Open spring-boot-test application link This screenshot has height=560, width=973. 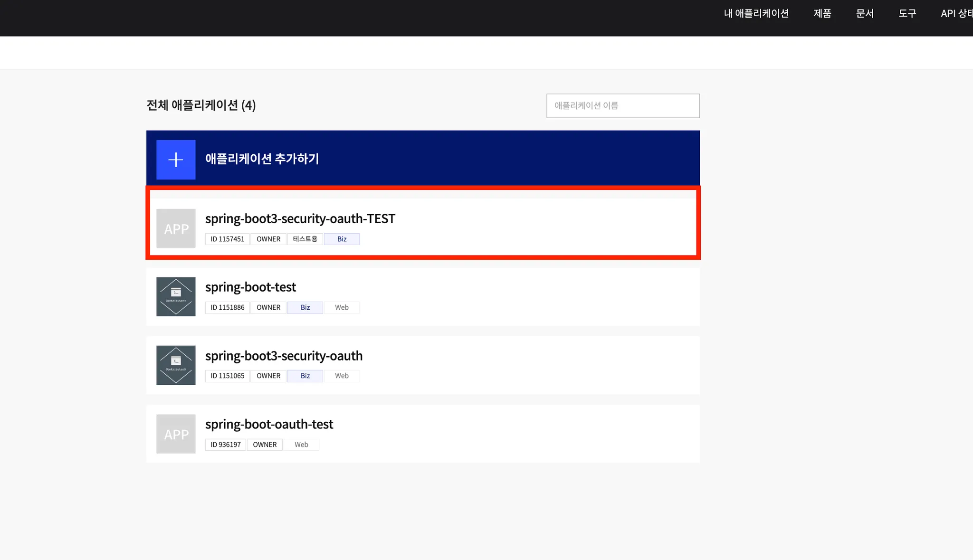(250, 287)
